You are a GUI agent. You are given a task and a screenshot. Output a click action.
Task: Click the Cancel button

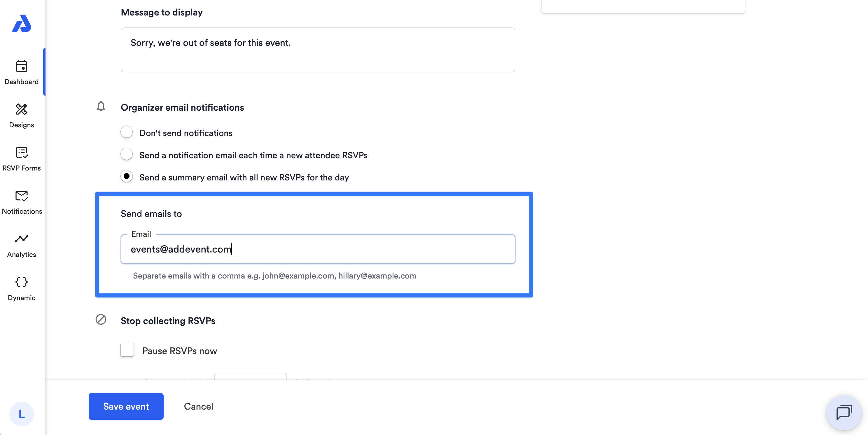click(198, 406)
